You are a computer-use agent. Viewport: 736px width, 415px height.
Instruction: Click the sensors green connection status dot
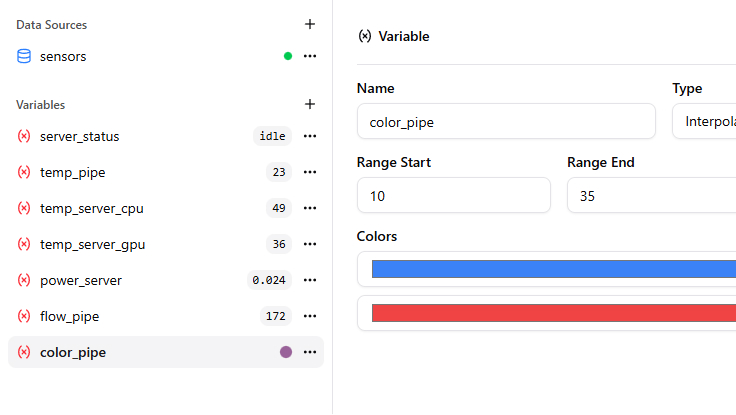coord(288,56)
